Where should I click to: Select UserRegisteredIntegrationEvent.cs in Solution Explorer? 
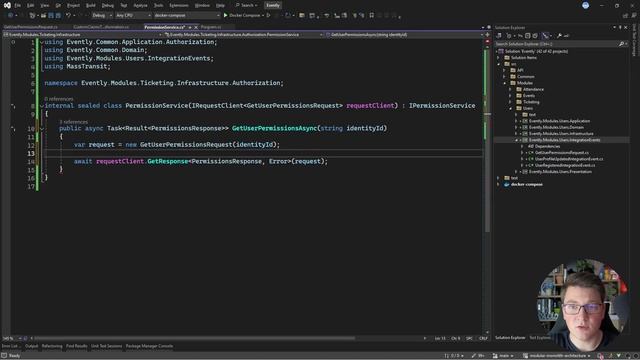(x=564, y=165)
